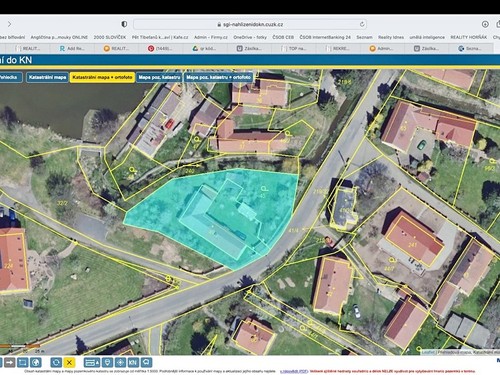Click the address bar showing sgi-nahlizenidokn.cuzk.cz
The image size is (500, 375).
pyautogui.click(x=250, y=24)
